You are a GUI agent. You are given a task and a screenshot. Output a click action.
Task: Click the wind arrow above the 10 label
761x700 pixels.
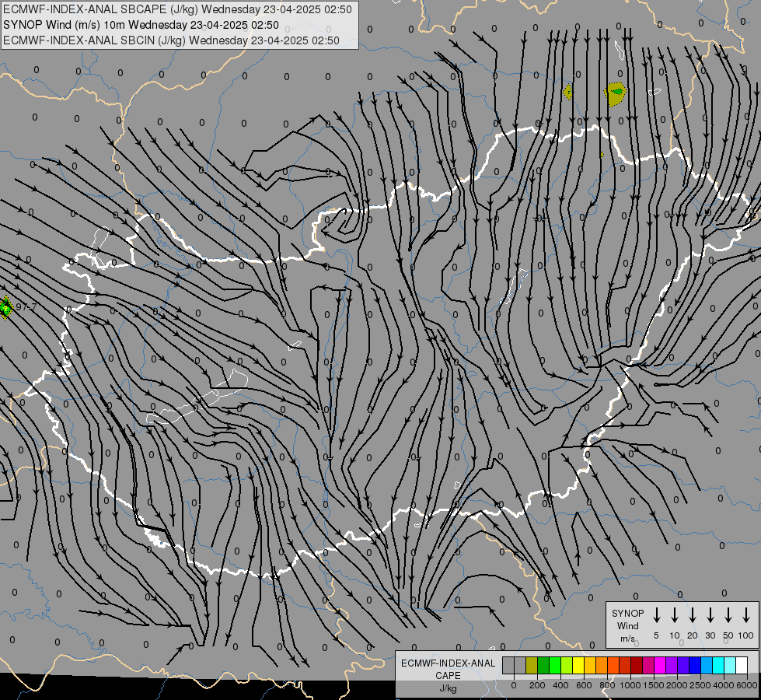(x=674, y=614)
